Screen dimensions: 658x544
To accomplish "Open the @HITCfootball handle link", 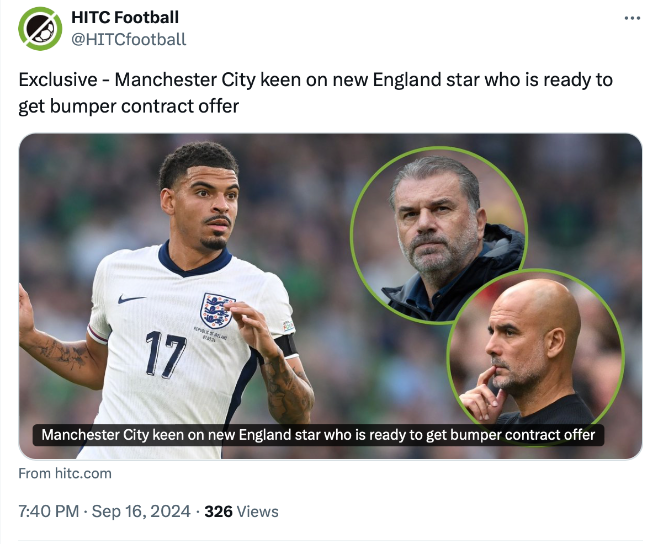I will tap(129, 39).
